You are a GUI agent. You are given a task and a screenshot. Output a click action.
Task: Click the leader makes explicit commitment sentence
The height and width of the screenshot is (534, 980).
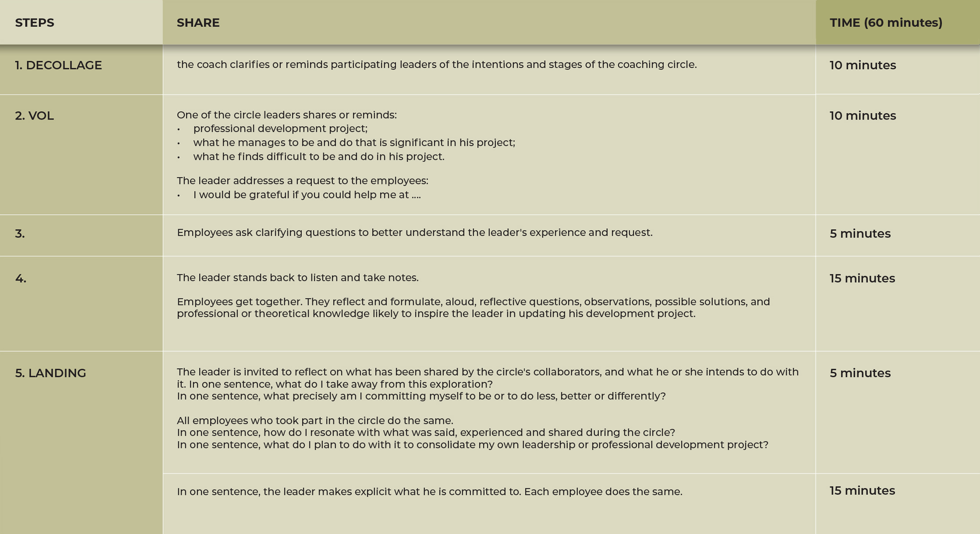pyautogui.click(x=429, y=492)
